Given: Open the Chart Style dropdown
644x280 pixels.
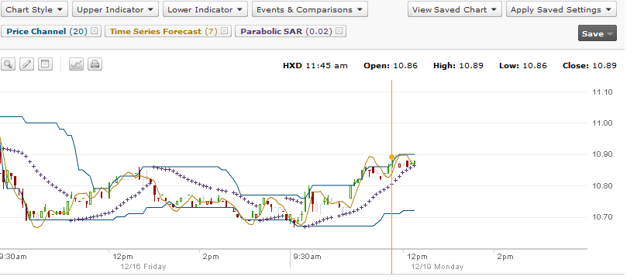Looking at the screenshot, I should coord(34,9).
